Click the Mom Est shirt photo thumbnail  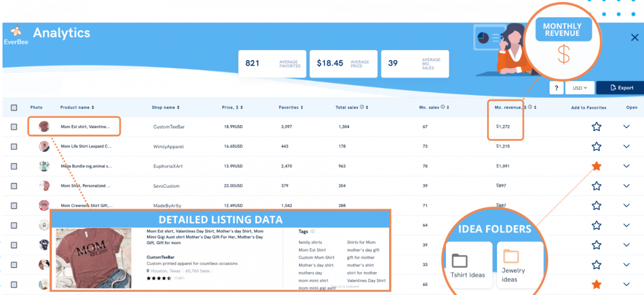tap(44, 127)
